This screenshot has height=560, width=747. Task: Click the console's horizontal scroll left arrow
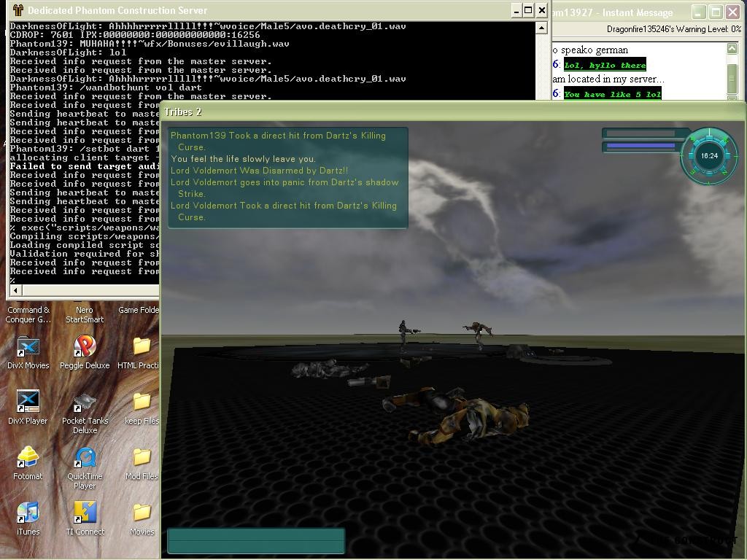[16, 290]
